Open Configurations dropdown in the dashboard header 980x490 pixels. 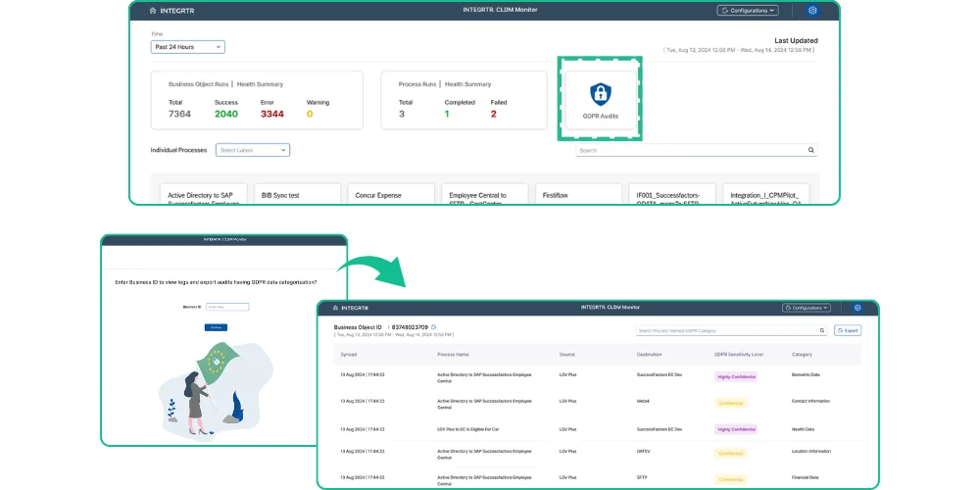click(748, 11)
